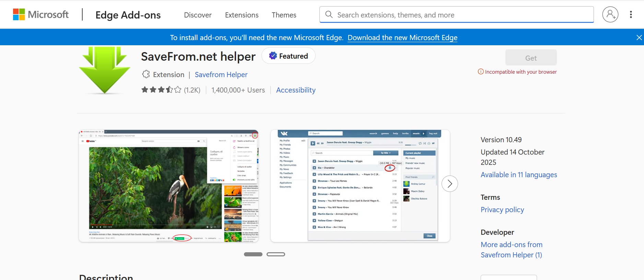Click the magnifying glass search icon
644x280 pixels.
click(x=329, y=14)
